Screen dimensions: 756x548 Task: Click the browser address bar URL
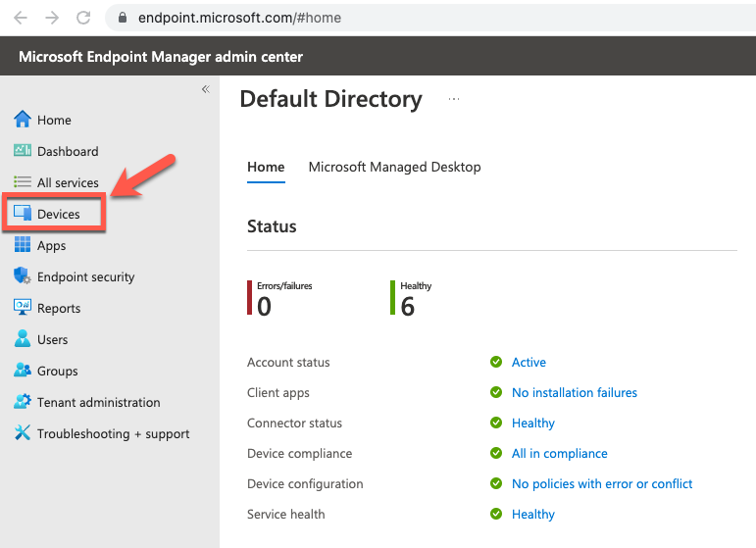pyautogui.click(x=239, y=18)
